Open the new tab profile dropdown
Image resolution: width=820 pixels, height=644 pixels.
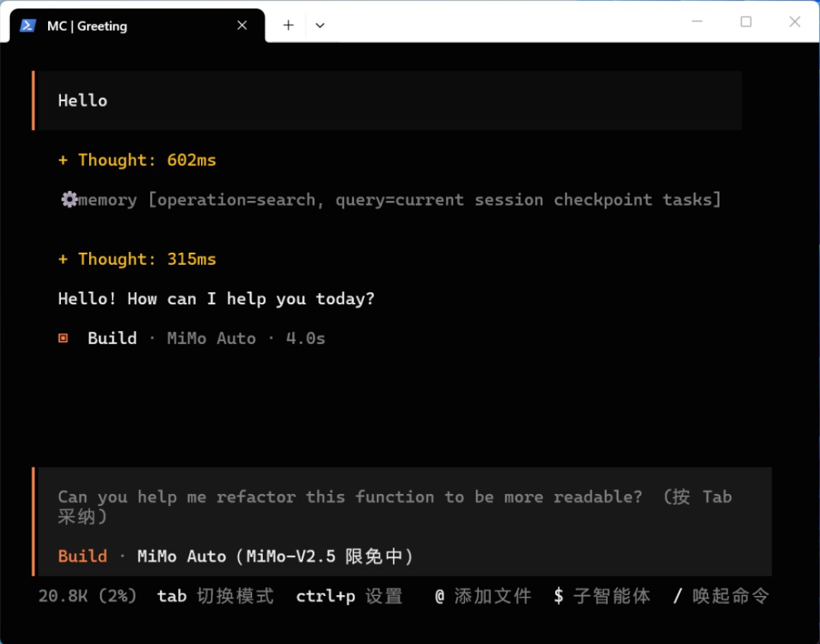320,25
